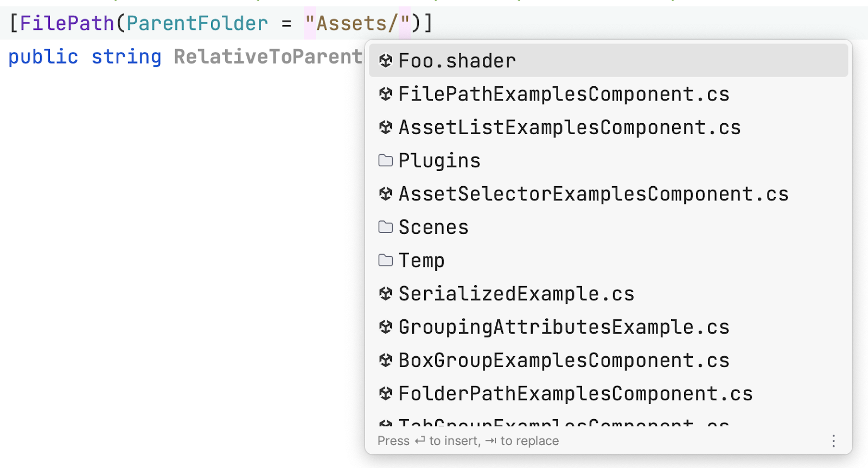The height and width of the screenshot is (468, 868).
Task: Select the Plugins folder suggestion
Action: coord(439,161)
